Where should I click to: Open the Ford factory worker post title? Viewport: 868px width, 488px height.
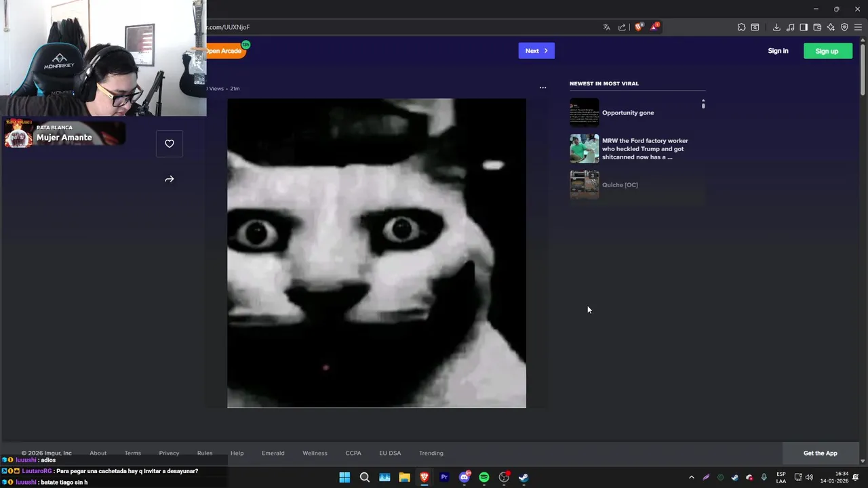pyautogui.click(x=645, y=149)
